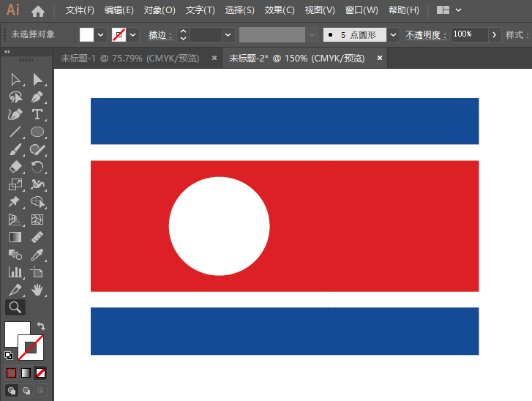Select the Puppet Warp pin tool
532x401 pixels.
pos(14,201)
